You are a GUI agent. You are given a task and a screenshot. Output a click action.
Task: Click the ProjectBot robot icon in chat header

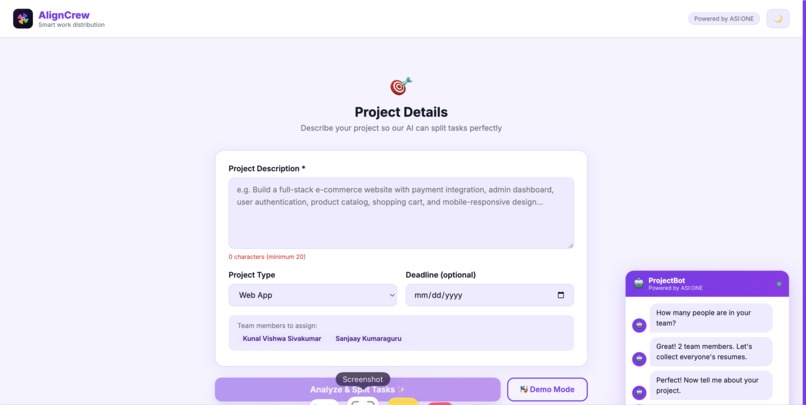click(x=638, y=283)
